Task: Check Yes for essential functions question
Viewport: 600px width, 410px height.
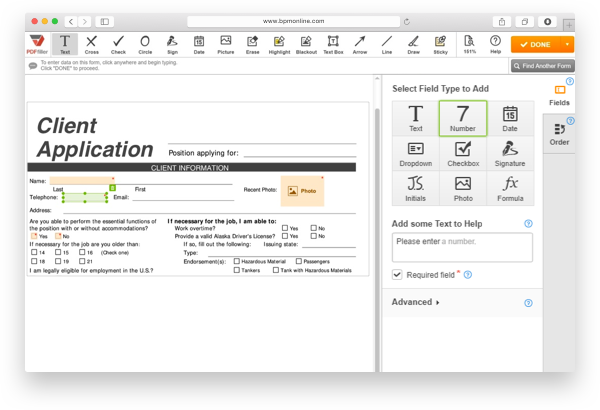Action: tap(34, 236)
